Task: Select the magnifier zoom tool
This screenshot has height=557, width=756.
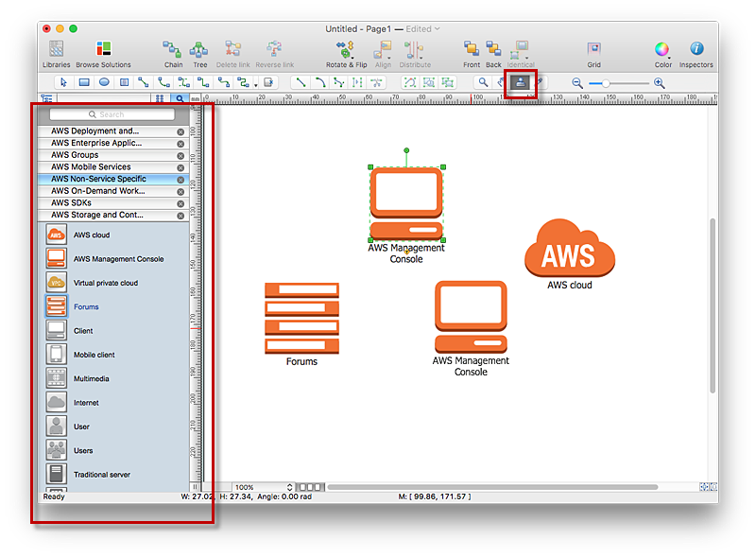Action: pos(483,82)
